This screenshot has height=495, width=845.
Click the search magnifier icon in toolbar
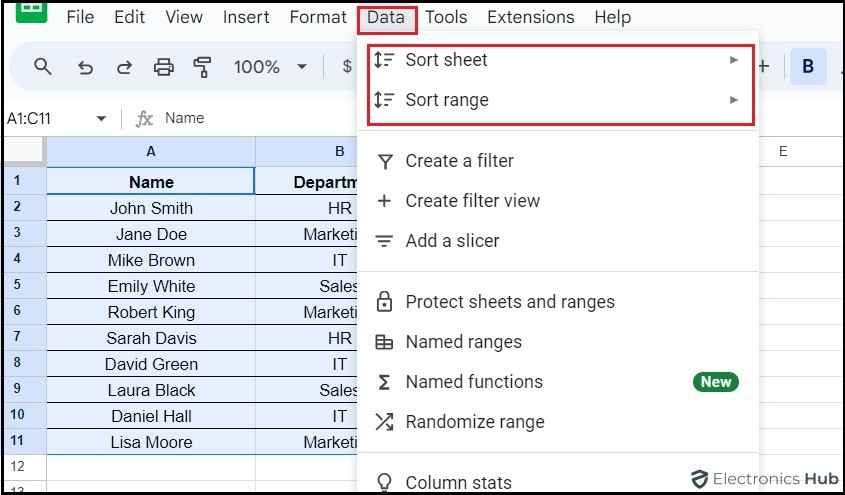point(43,67)
